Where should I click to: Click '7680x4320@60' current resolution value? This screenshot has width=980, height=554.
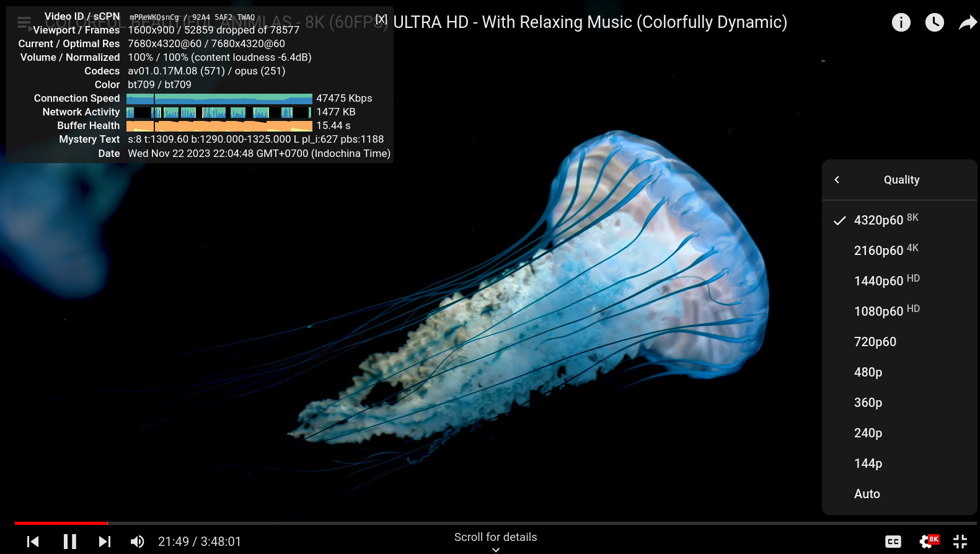[165, 43]
